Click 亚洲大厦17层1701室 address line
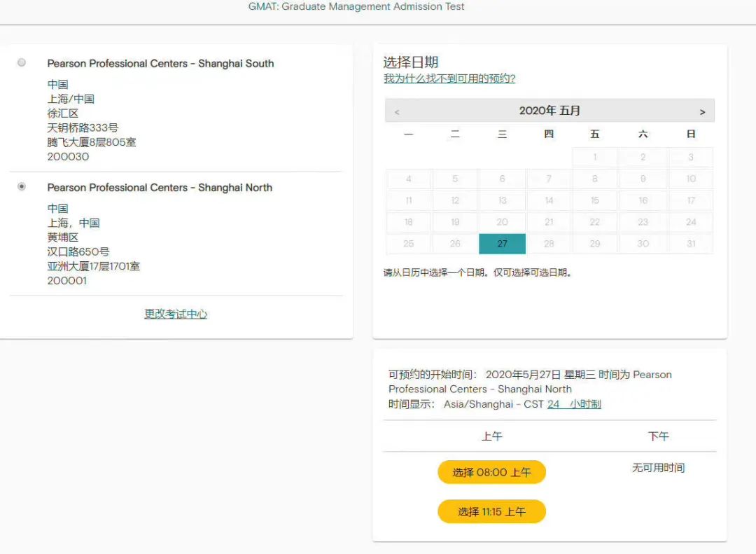The image size is (756, 554). point(94,266)
